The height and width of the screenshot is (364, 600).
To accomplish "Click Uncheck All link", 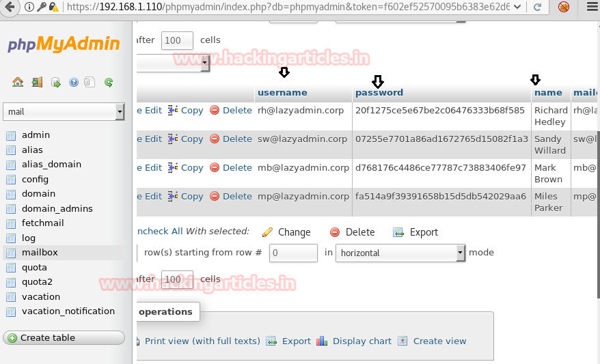I will click(160, 232).
